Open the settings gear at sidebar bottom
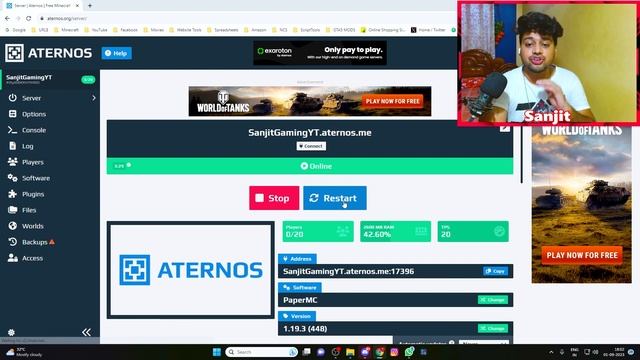 pos(11,332)
